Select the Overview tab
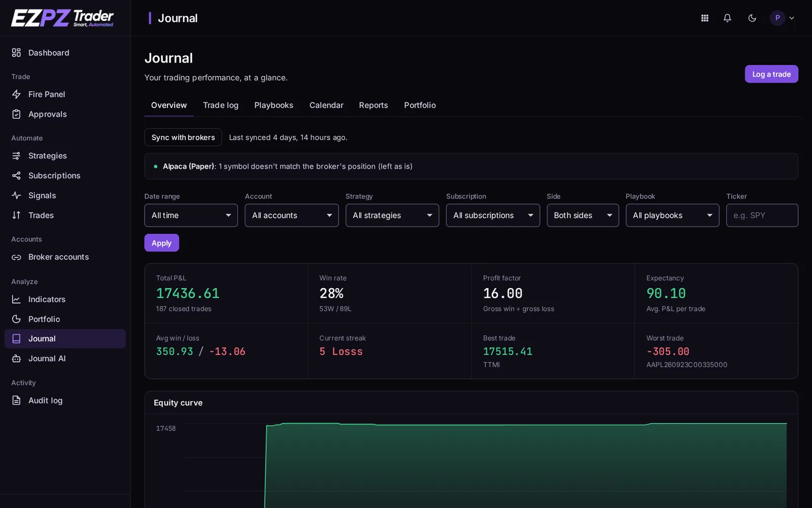Viewport: 812px width, 508px height. click(x=169, y=105)
